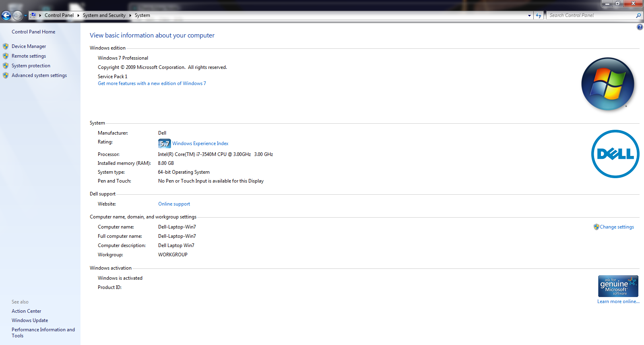Viewport: 644px width, 345px height.
Task: Click the blue Help question mark icon
Action: click(640, 27)
